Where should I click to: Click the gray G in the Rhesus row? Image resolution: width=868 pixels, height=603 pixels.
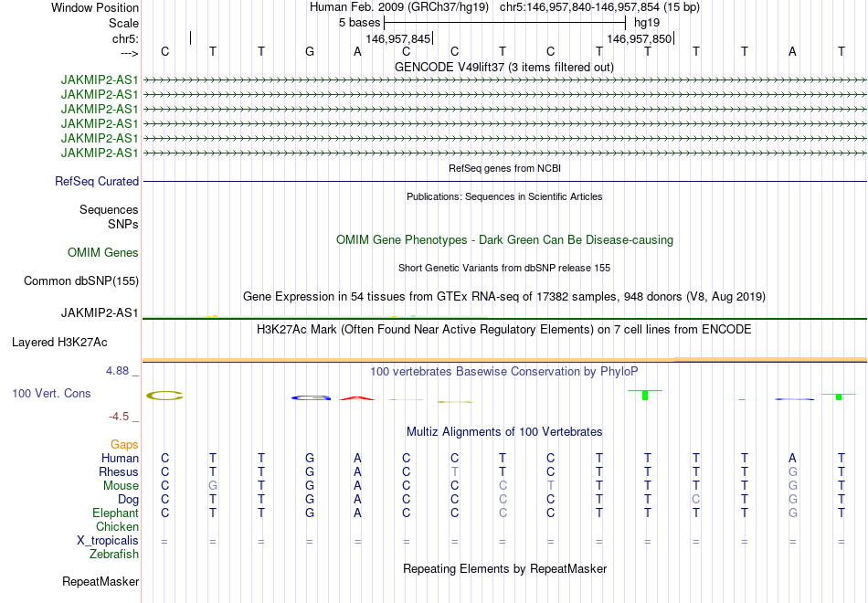tap(793, 471)
